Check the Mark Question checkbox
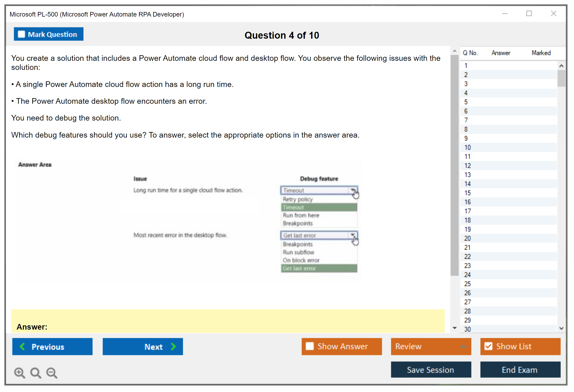 click(21, 34)
